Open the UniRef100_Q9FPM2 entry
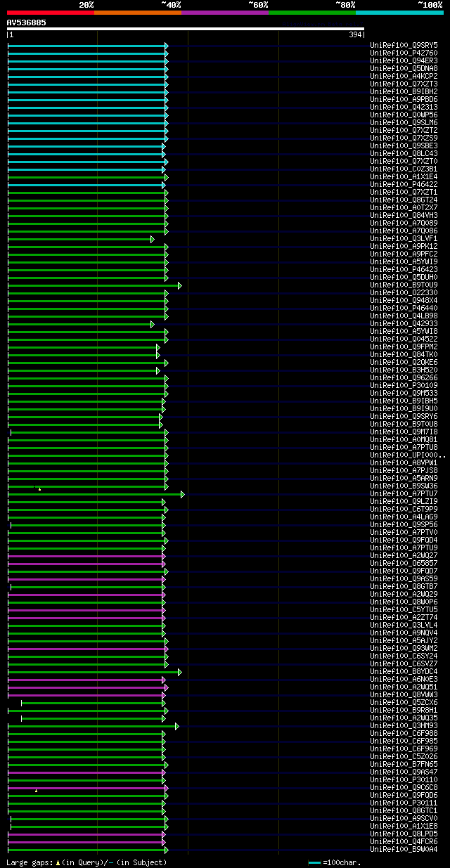This screenshot has width=450, height=868. [x=404, y=347]
